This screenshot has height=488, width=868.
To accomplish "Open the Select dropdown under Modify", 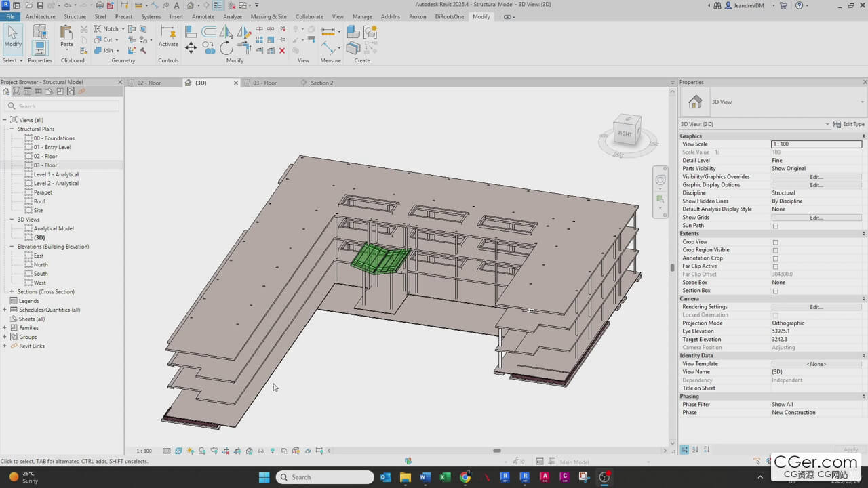I will coord(12,60).
